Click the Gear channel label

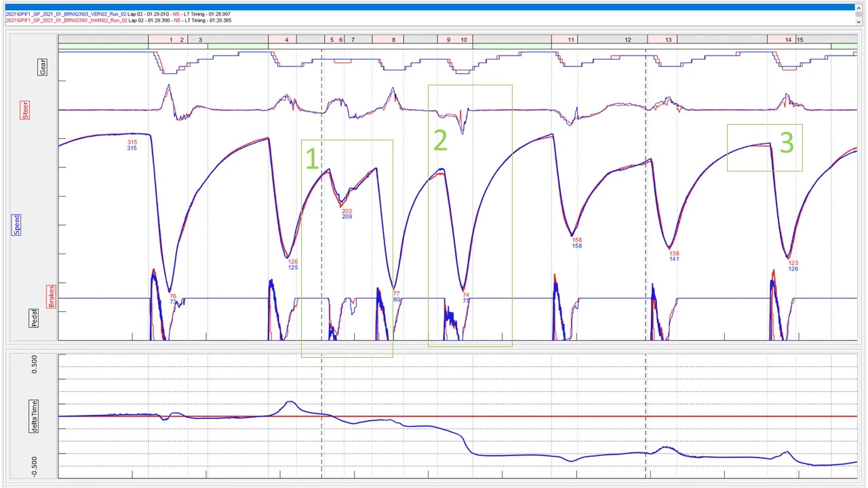point(43,66)
